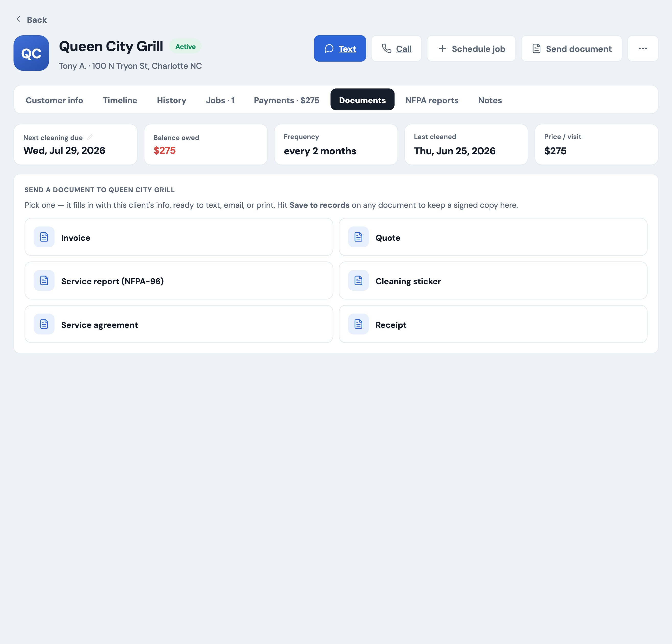
Task: Click the Quote document icon
Action: click(x=358, y=237)
